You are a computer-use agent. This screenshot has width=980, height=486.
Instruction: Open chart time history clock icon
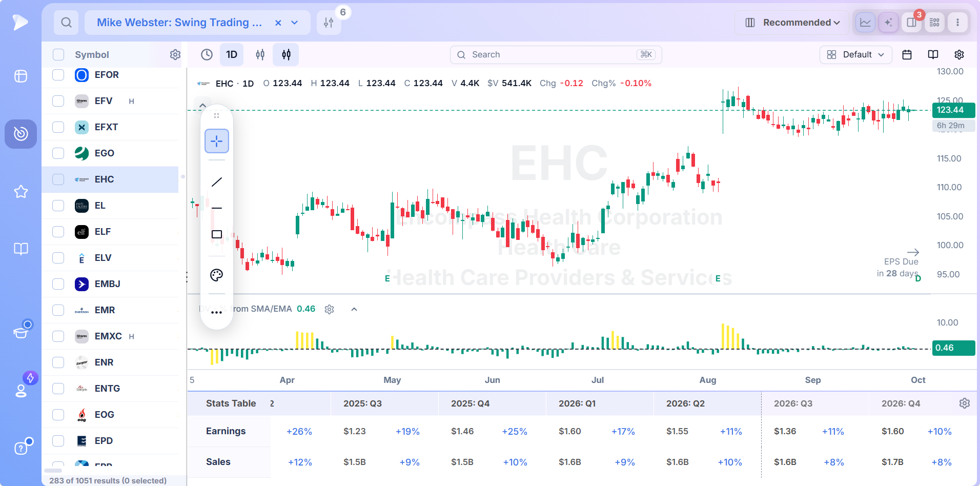207,55
